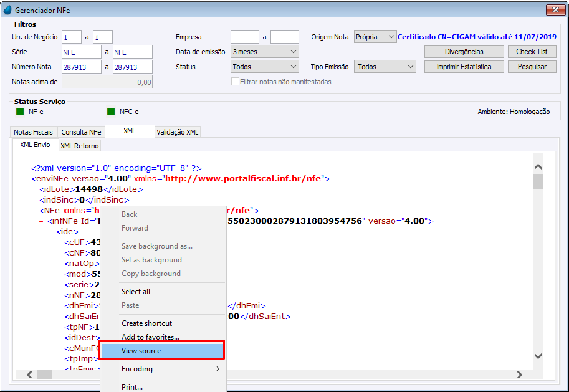Click the second Empresa field
This screenshot has height=392, width=569.
pos(285,37)
